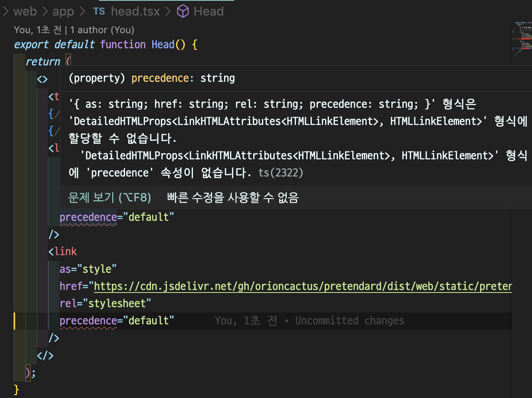Click the first underlined 'precedence' attribute

point(88,217)
